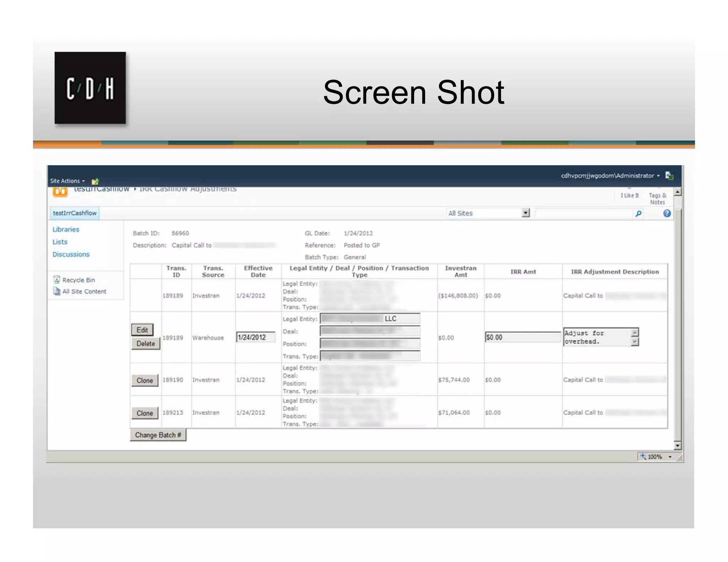Click the Posted to GP reference text
This screenshot has height=562, width=728.
tap(362, 245)
